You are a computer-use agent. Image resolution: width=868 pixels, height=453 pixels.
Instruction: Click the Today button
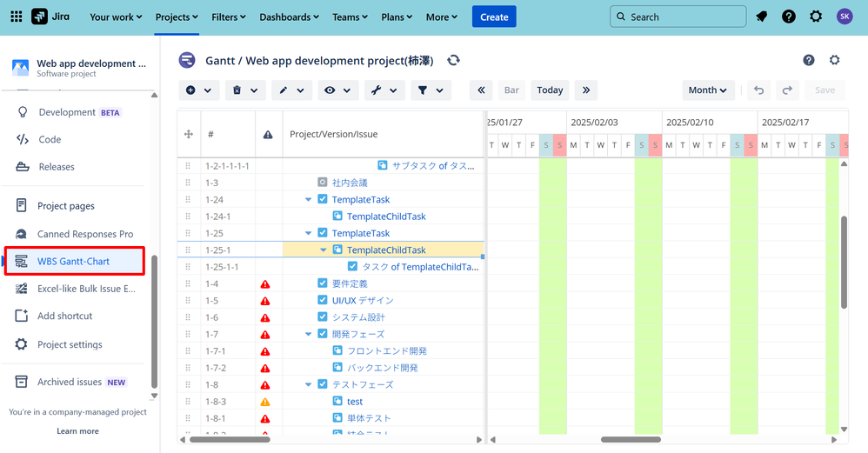pos(550,90)
